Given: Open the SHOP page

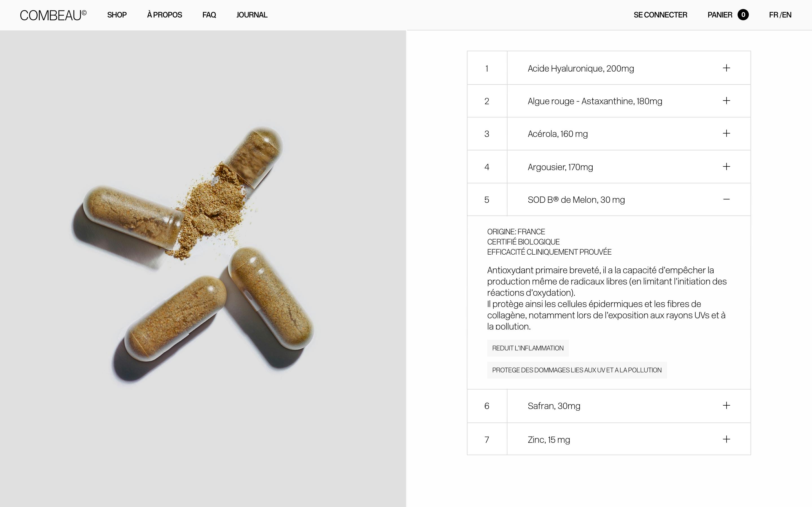Looking at the screenshot, I should [116, 15].
